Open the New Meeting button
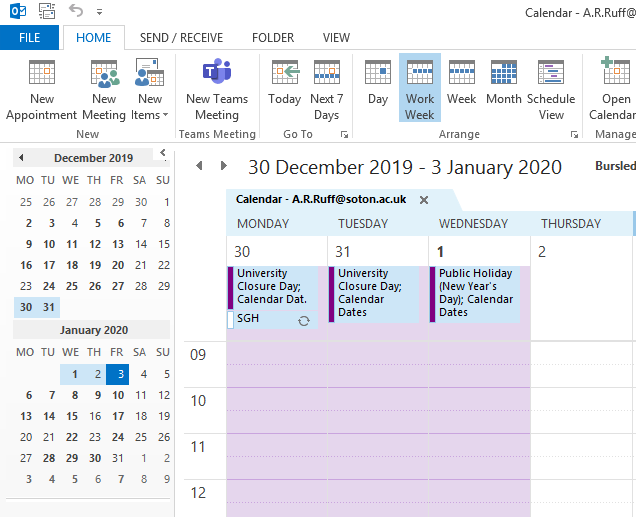Image resolution: width=636 pixels, height=517 pixels. click(104, 76)
